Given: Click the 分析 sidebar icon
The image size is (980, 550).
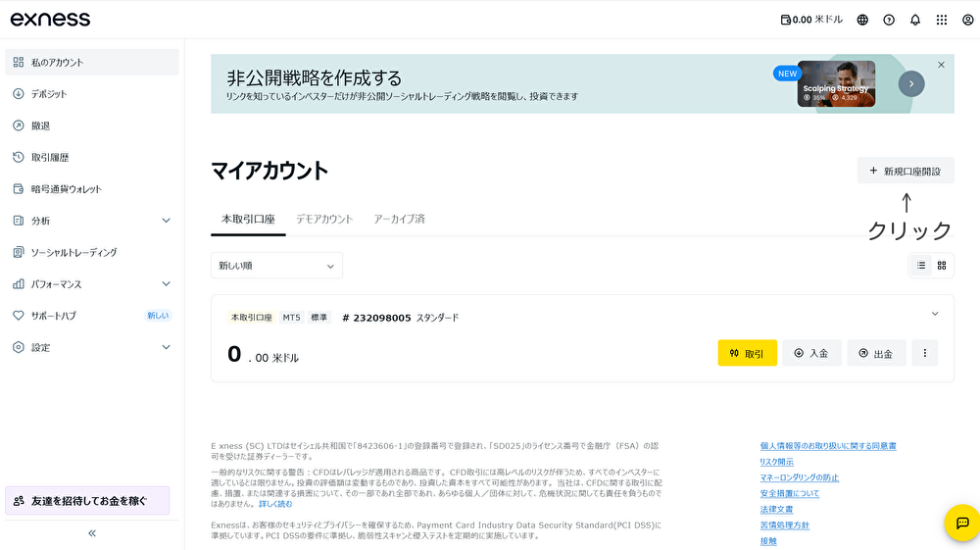Looking at the screenshot, I should click(19, 221).
